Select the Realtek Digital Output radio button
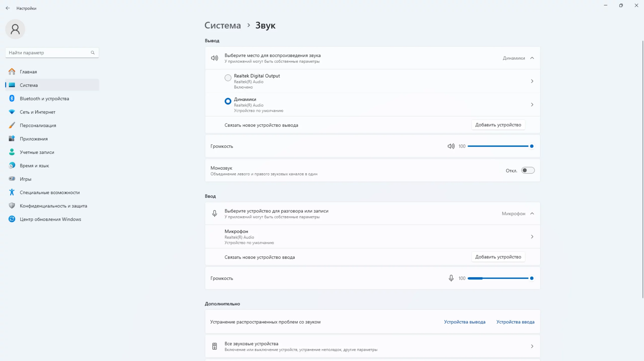644x361 pixels. [228, 78]
